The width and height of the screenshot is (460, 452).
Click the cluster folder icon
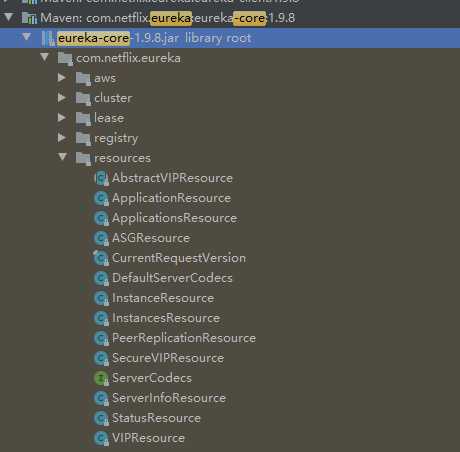coord(83,99)
